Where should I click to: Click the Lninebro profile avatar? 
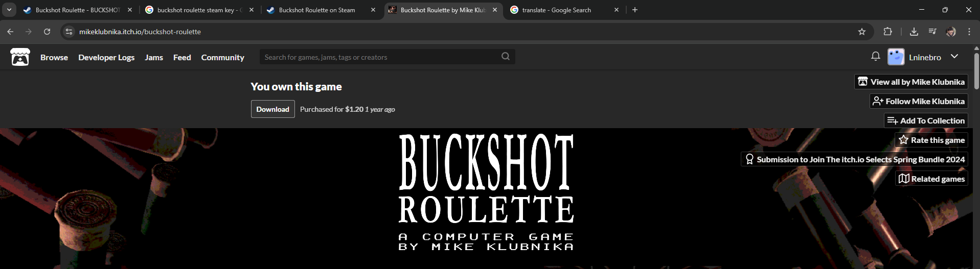pyautogui.click(x=896, y=57)
